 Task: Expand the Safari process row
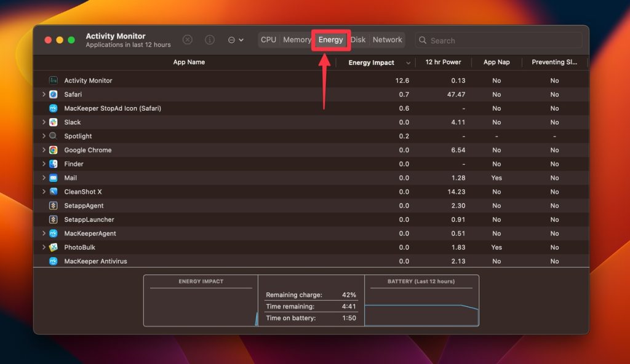[44, 95]
